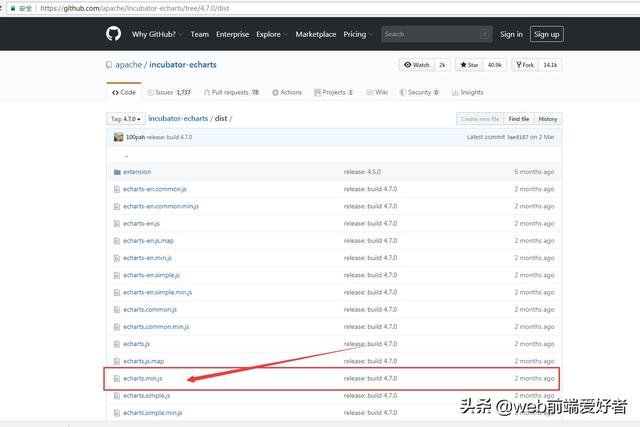Go up via the parent directory link
The image size is (640, 427).
126,156
